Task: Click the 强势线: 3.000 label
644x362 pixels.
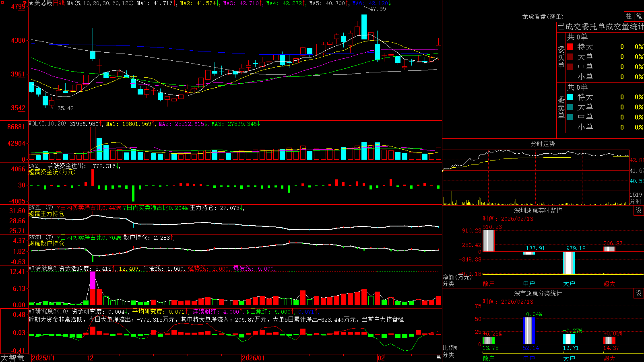Action: (209, 269)
